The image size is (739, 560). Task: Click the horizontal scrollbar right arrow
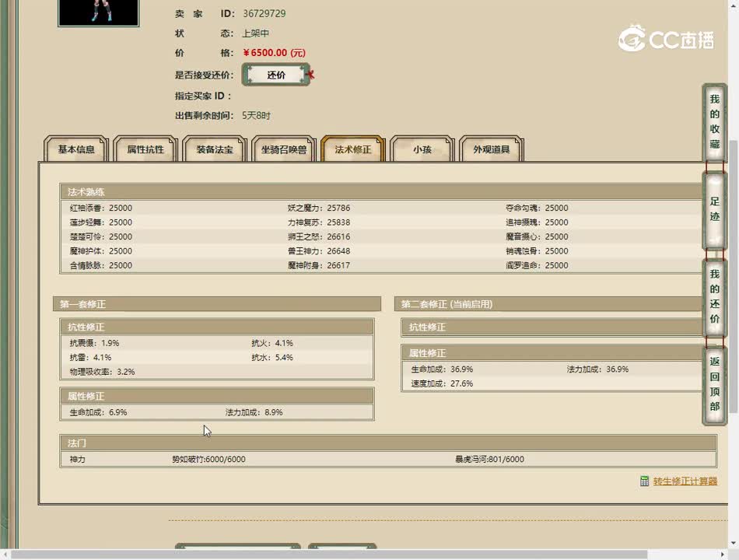pos(723,555)
